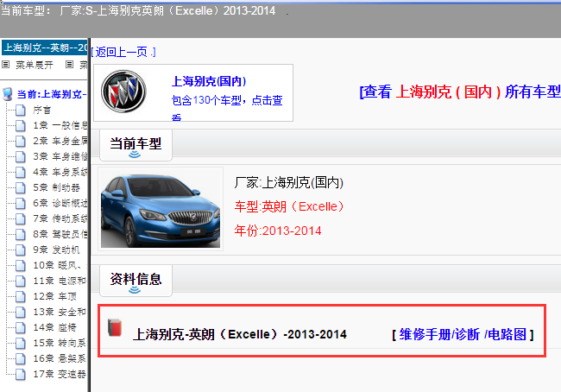The image size is (561, 392).
Task: Expand the menu with 菜单展开 icon
Action: (6, 65)
